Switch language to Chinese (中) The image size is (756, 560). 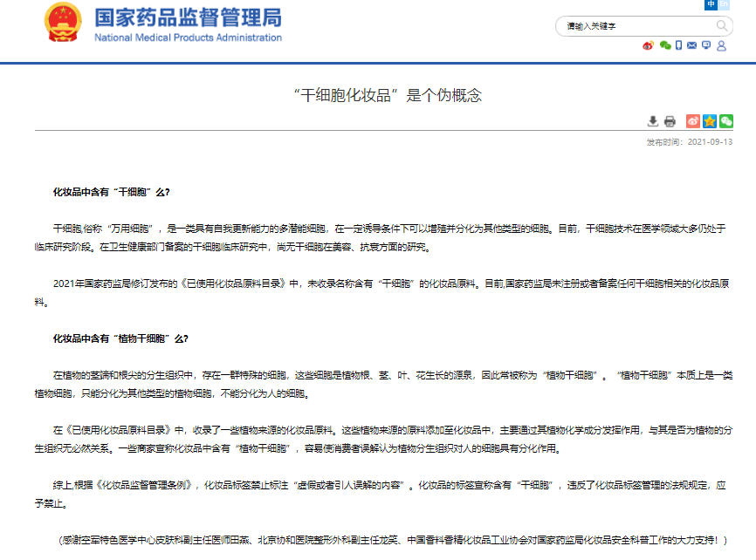(x=711, y=4)
